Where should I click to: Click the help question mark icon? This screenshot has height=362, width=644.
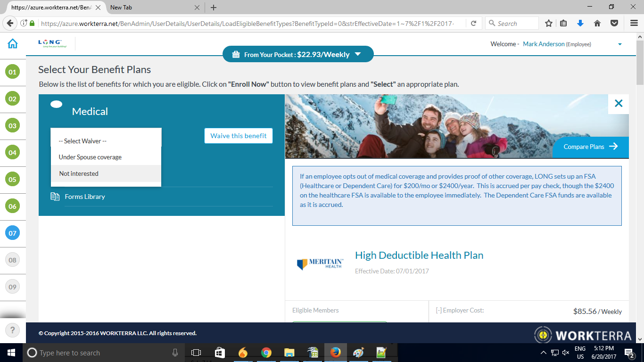(13, 330)
